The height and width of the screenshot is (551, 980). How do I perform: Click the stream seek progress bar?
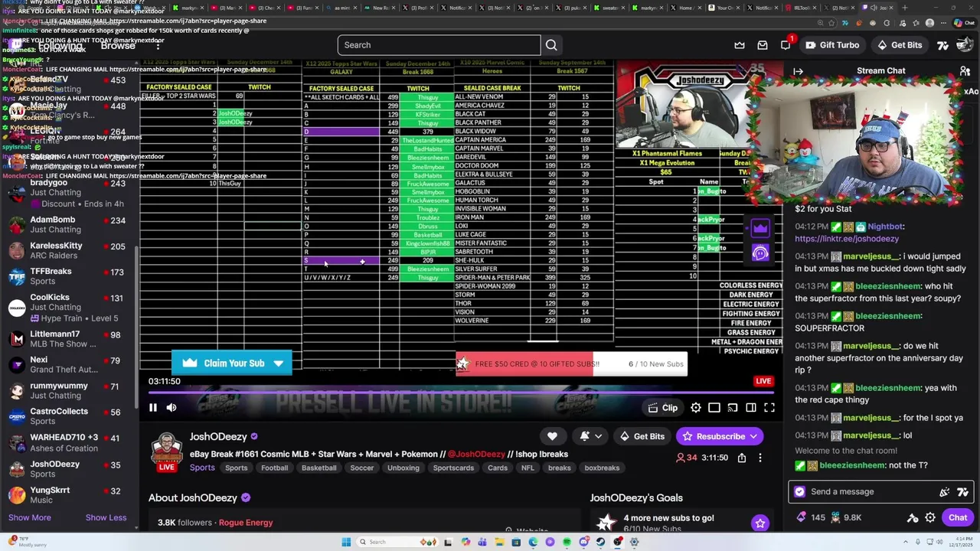(462, 391)
